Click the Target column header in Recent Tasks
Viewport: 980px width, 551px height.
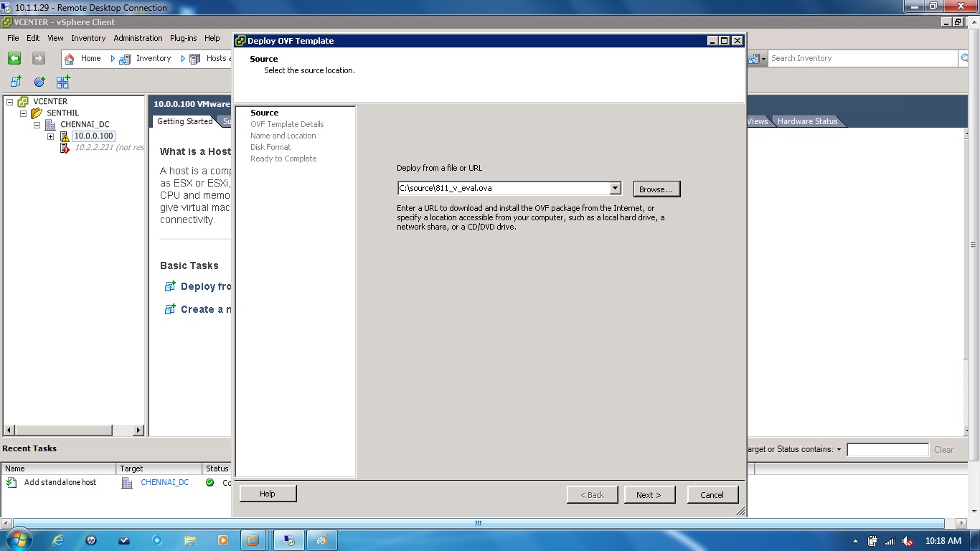click(x=159, y=468)
